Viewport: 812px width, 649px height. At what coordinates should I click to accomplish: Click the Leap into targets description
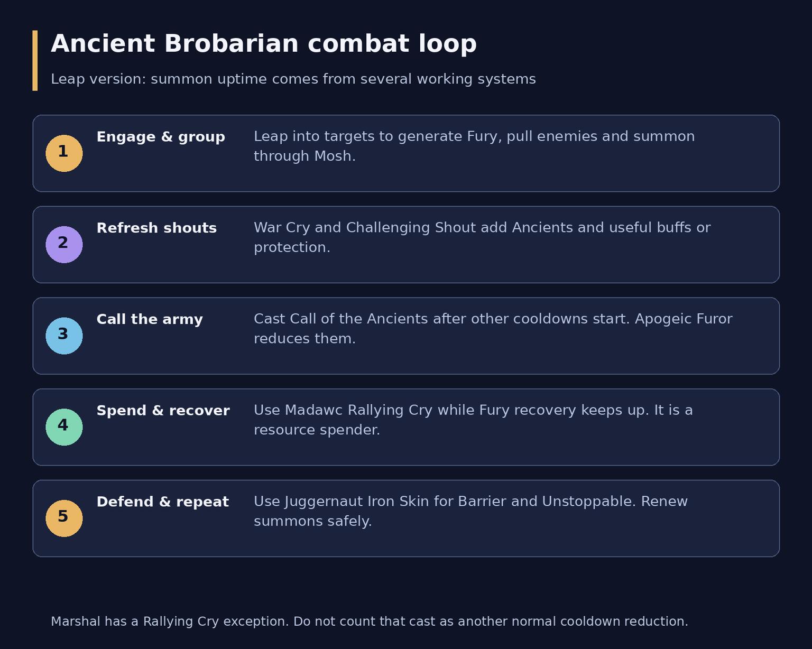(474, 146)
